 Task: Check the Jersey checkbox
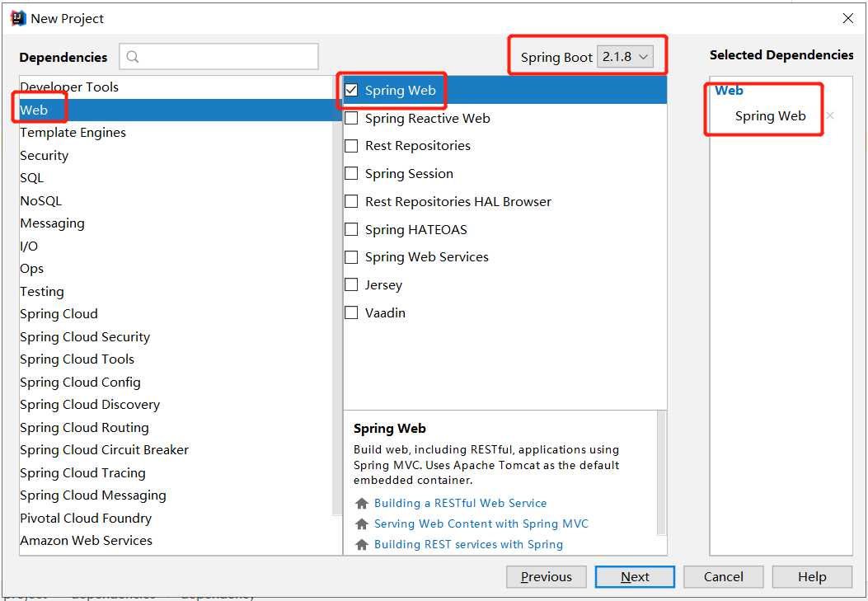point(351,284)
